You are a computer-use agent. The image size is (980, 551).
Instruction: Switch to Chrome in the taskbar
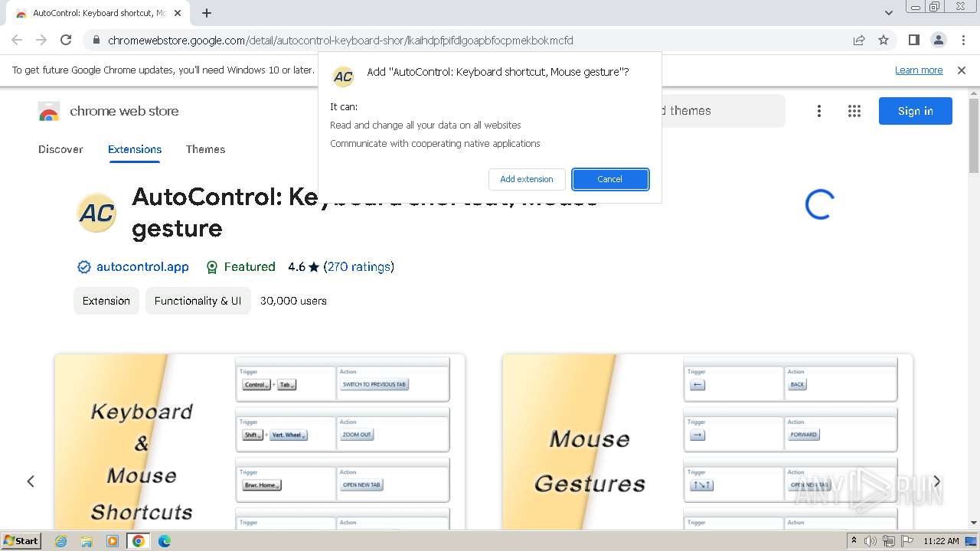click(139, 541)
